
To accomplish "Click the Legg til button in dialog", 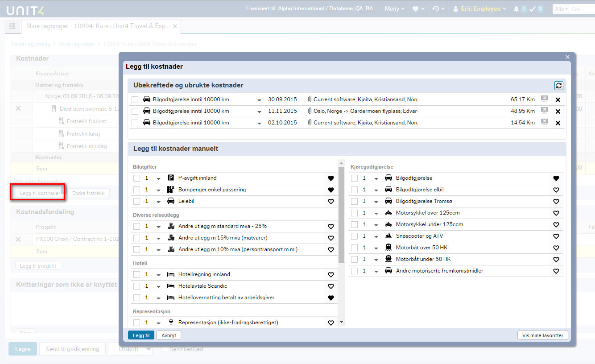I will pos(141,335).
